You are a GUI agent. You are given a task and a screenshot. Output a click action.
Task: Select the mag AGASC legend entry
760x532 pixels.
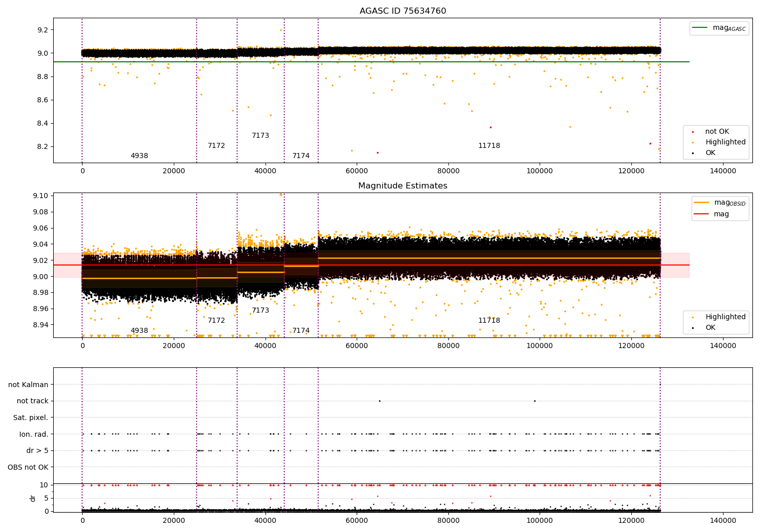719,28
